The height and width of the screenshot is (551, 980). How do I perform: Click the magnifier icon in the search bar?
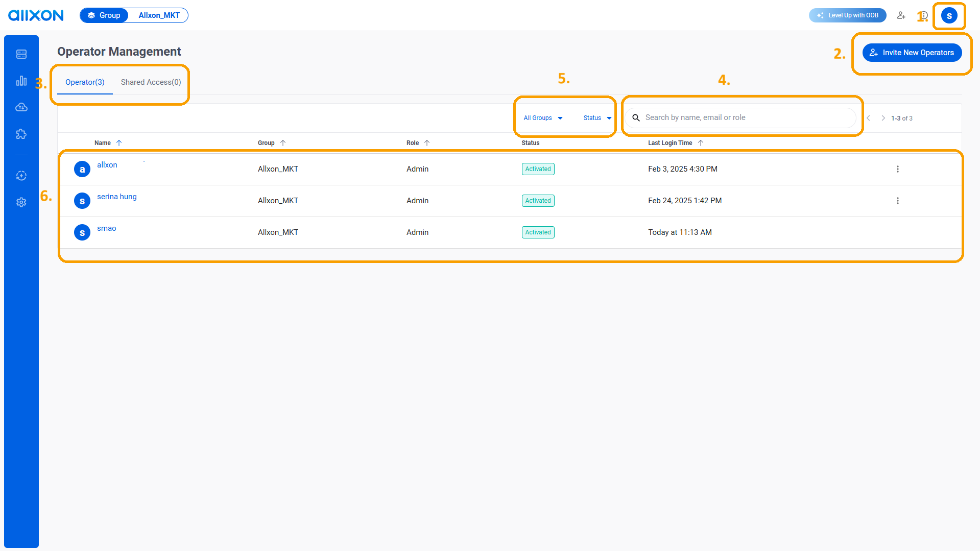click(636, 117)
